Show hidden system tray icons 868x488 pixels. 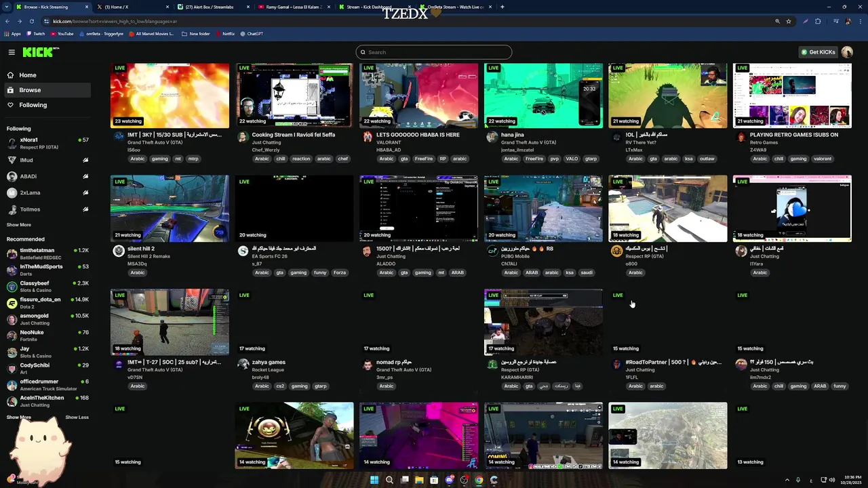[x=787, y=480]
